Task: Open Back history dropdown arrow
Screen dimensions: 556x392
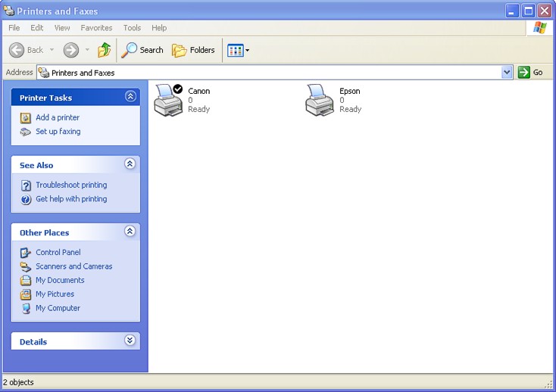Action: pyautogui.click(x=52, y=50)
